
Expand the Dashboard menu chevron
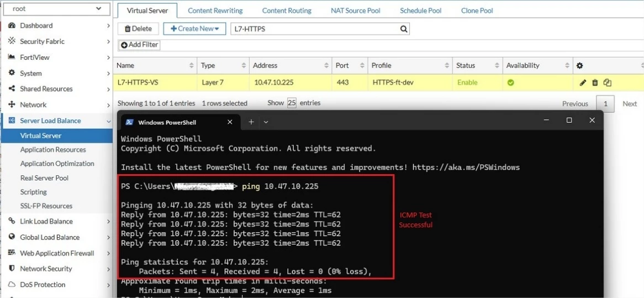coord(108,25)
